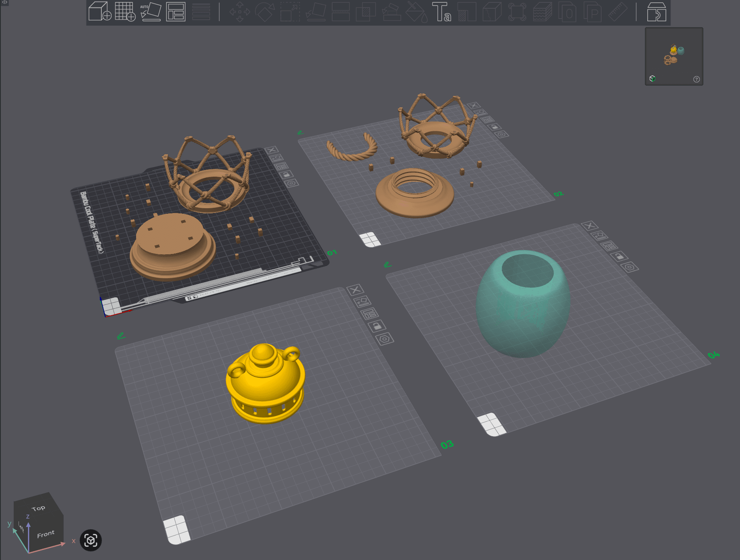
Task: Select the round pedestal base on plate 01
Action: click(172, 247)
